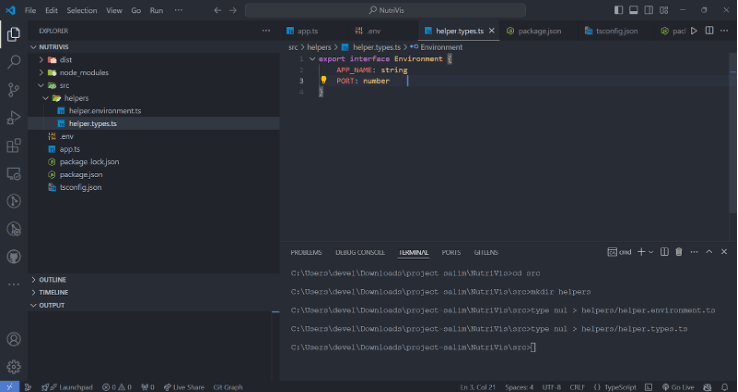The height and width of the screenshot is (392, 738).
Task: Open the Accounts menu
Action: (14, 339)
